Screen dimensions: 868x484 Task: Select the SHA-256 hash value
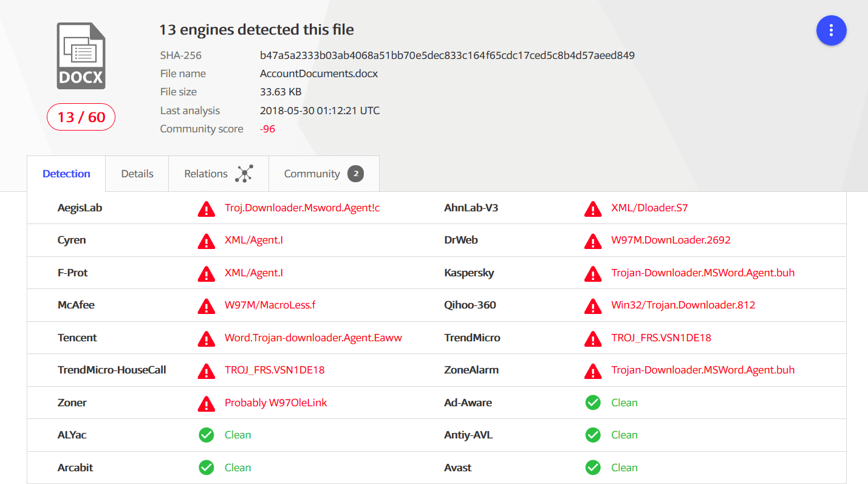[447, 55]
